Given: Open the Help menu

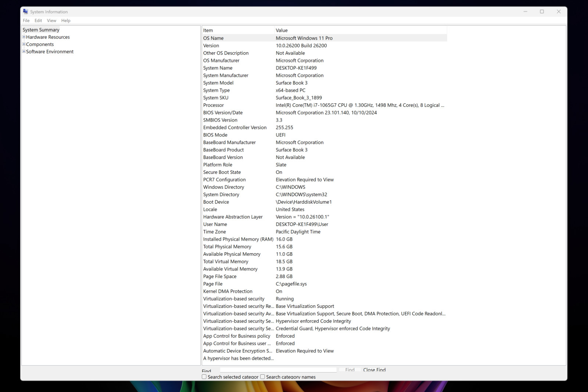Looking at the screenshot, I should (x=66, y=21).
